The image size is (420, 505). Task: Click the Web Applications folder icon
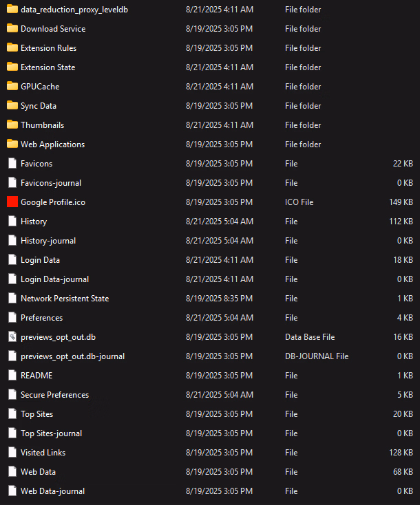pyautogui.click(x=12, y=144)
